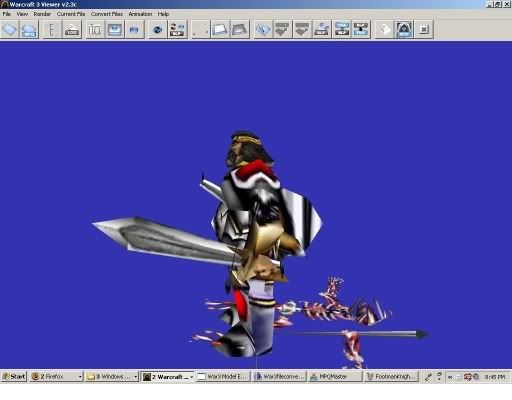Click the hooded figure MDX toolbar icon
The width and height of the screenshot is (512, 400).
click(404, 29)
